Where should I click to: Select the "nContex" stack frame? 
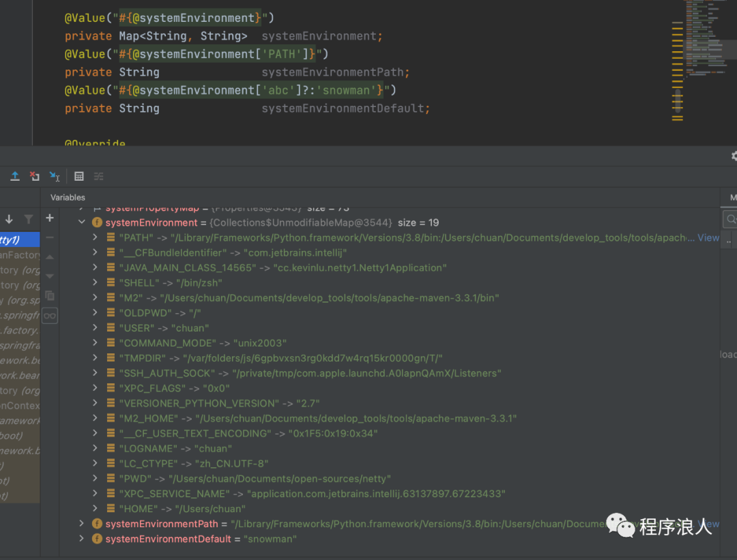pos(20,405)
